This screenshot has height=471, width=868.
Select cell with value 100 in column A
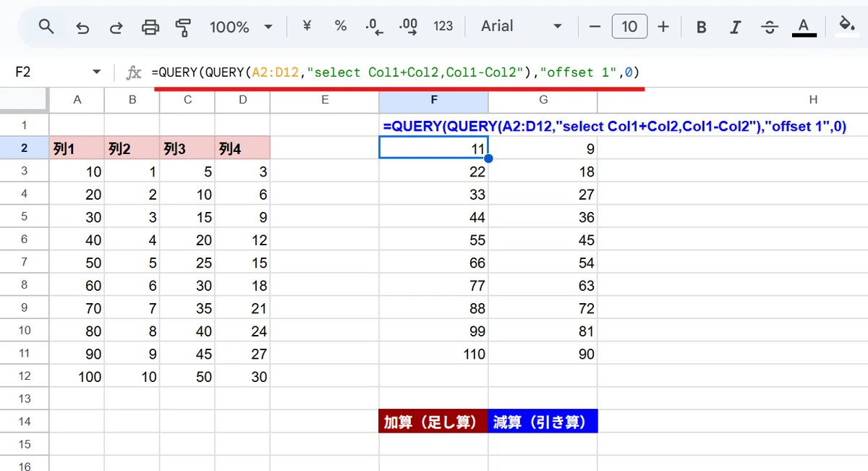(77, 376)
